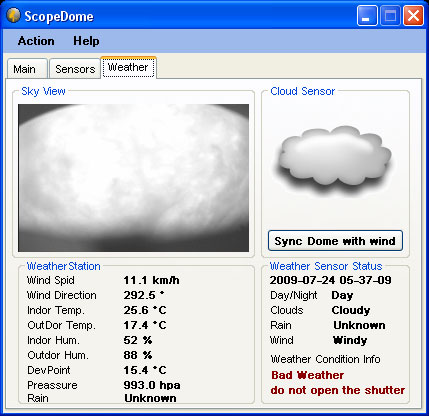Maximize the ScopeDome window

390,16
